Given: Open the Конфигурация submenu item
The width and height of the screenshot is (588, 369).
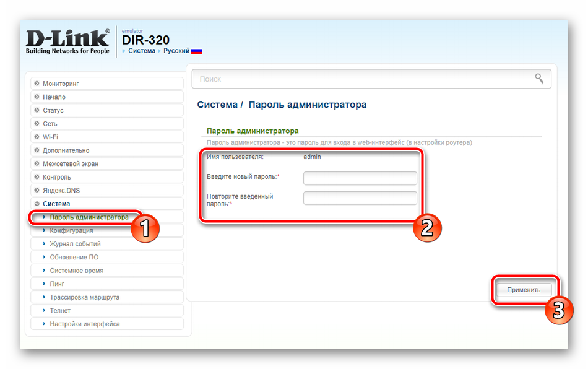Looking at the screenshot, I should [107, 230].
